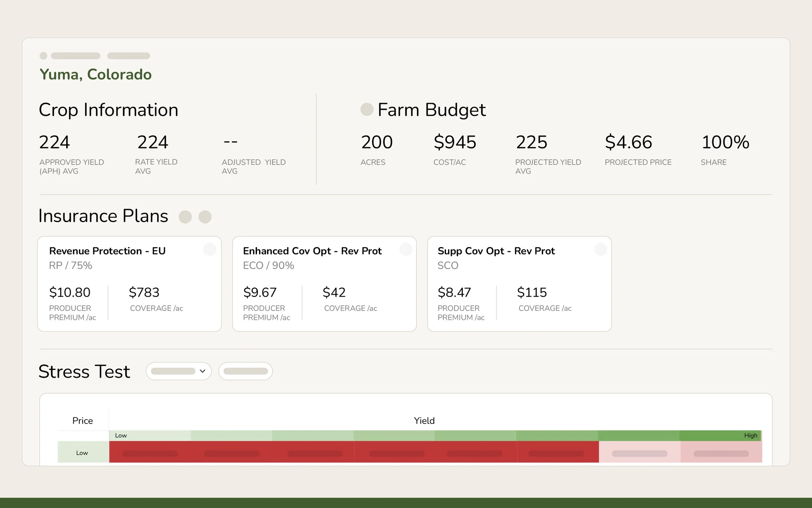Image resolution: width=812 pixels, height=508 pixels.
Task: Click the status icon on the Enhanced Cov Opt card
Action: (406, 249)
